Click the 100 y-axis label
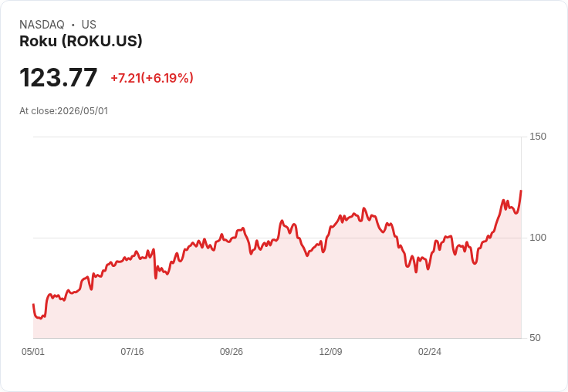The width and height of the screenshot is (568, 392). click(538, 238)
